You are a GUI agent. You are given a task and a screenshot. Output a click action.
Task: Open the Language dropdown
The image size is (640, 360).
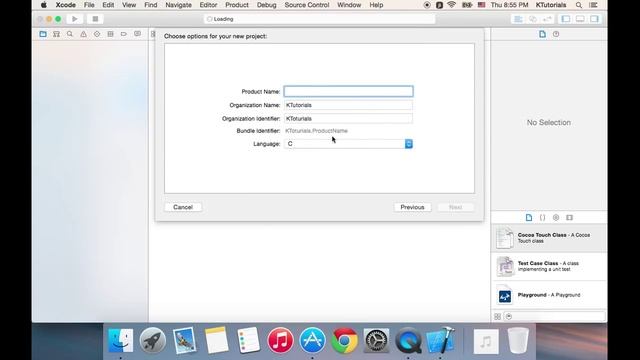[x=349, y=144]
